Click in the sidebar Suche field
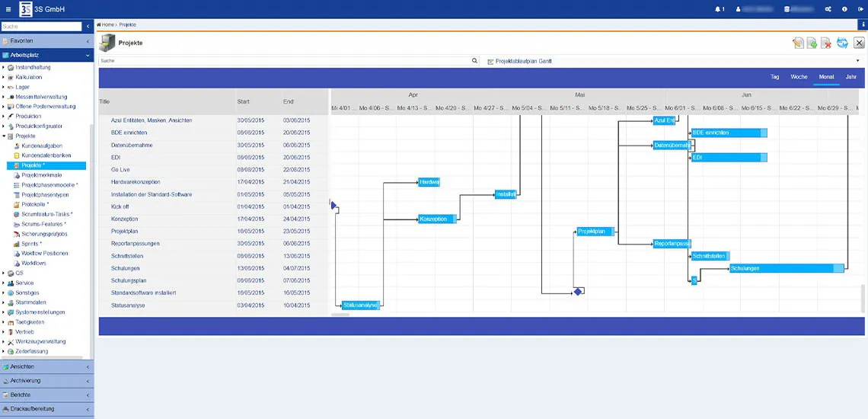This screenshot has height=419, width=868. coord(42,27)
